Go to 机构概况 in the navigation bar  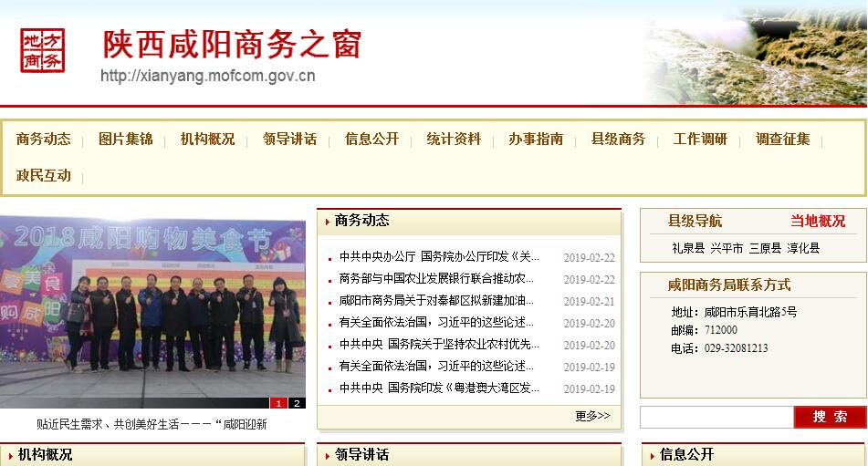click(207, 139)
